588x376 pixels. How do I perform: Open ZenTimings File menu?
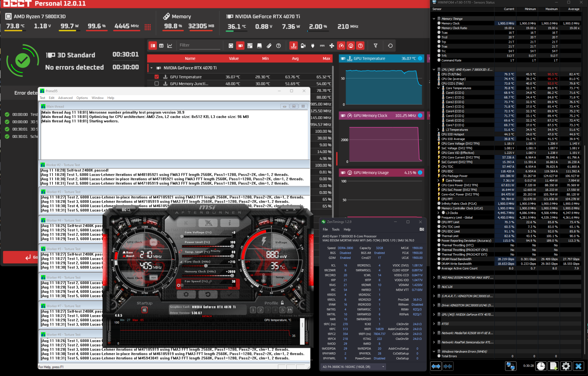325,229
